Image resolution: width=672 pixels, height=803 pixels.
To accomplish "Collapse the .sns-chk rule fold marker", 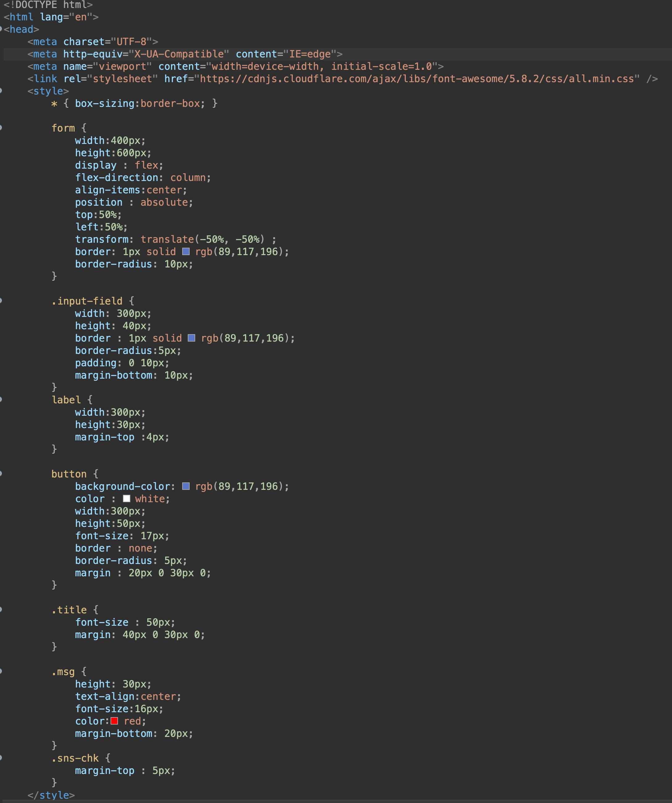I will [1, 758].
